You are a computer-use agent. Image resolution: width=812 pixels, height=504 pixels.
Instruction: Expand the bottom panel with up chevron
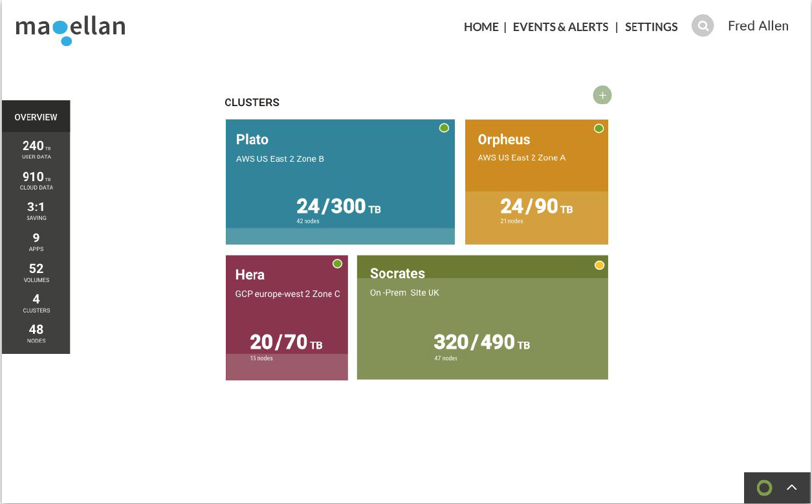coord(792,488)
